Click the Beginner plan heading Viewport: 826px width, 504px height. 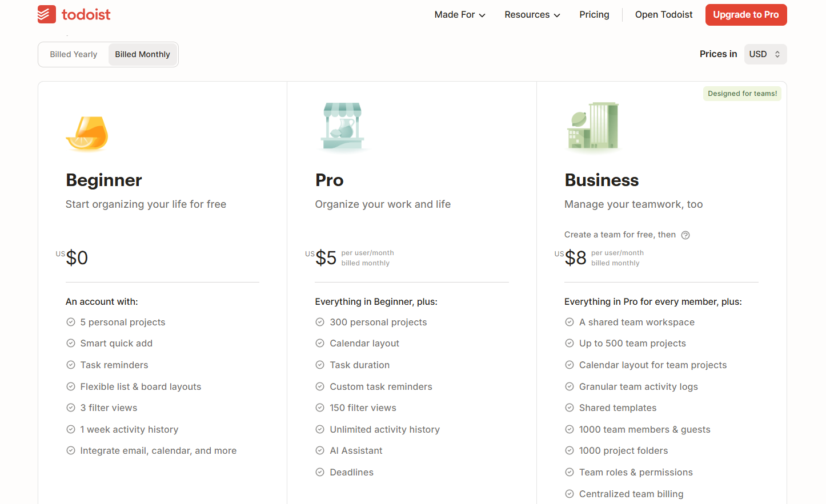[x=104, y=180]
